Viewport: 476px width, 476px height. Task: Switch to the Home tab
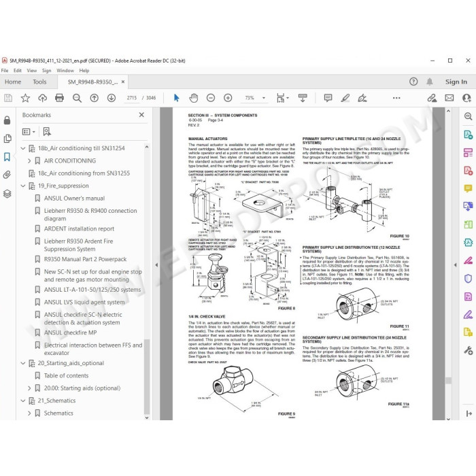pos(13,82)
